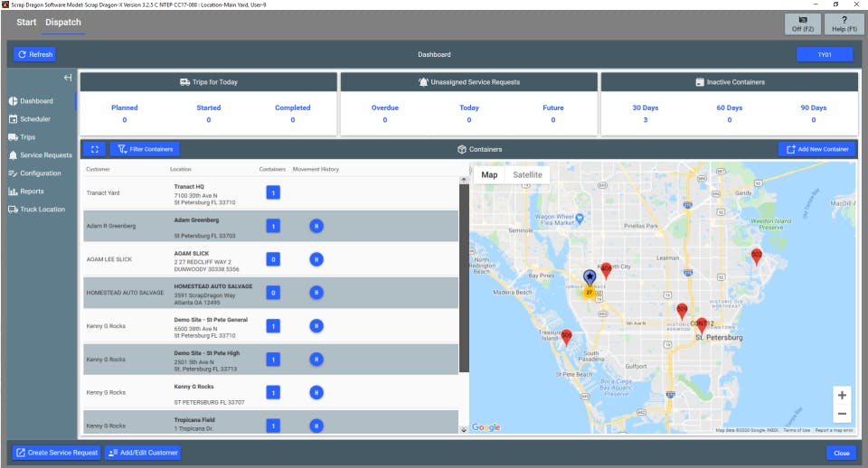Select the blue star marker on the map

[590, 276]
